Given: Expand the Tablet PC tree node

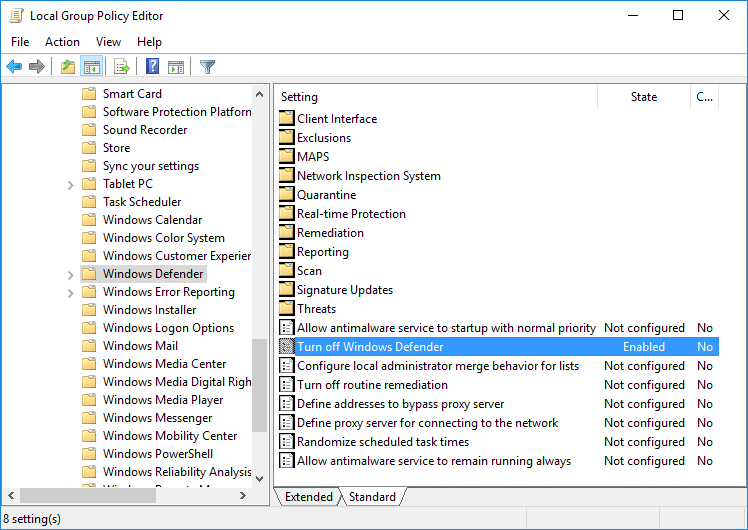Looking at the screenshot, I should [71, 185].
